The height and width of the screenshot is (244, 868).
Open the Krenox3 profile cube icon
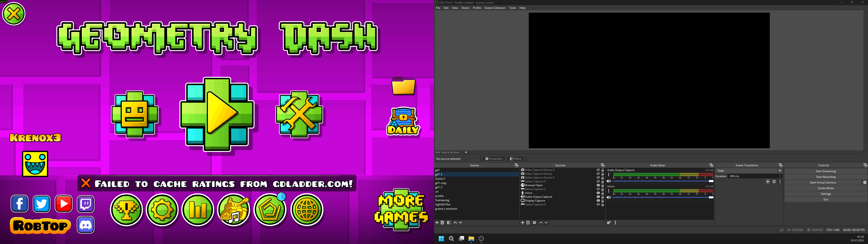click(x=35, y=164)
